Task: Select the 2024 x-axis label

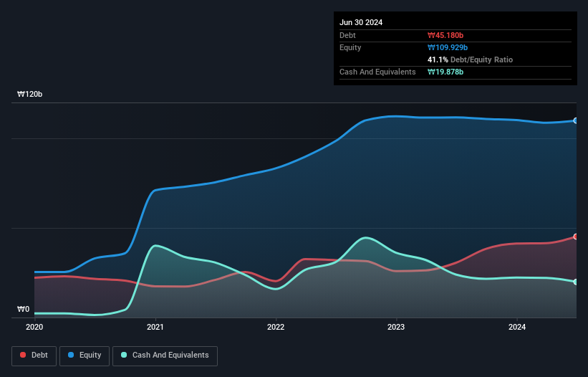Action: pos(517,327)
